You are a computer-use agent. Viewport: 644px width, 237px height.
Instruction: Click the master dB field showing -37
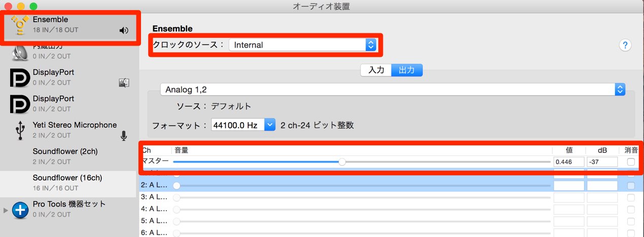[602, 162]
